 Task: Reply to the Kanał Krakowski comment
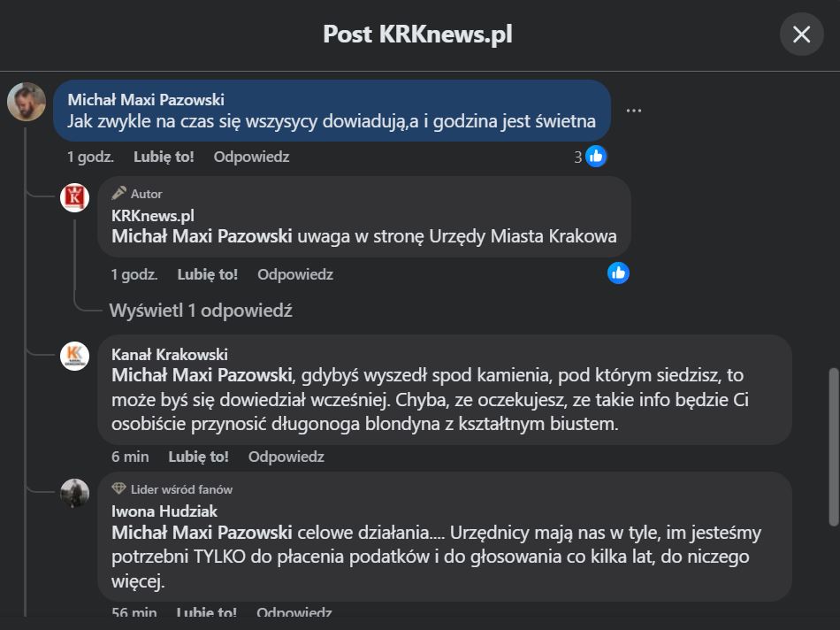coord(286,457)
